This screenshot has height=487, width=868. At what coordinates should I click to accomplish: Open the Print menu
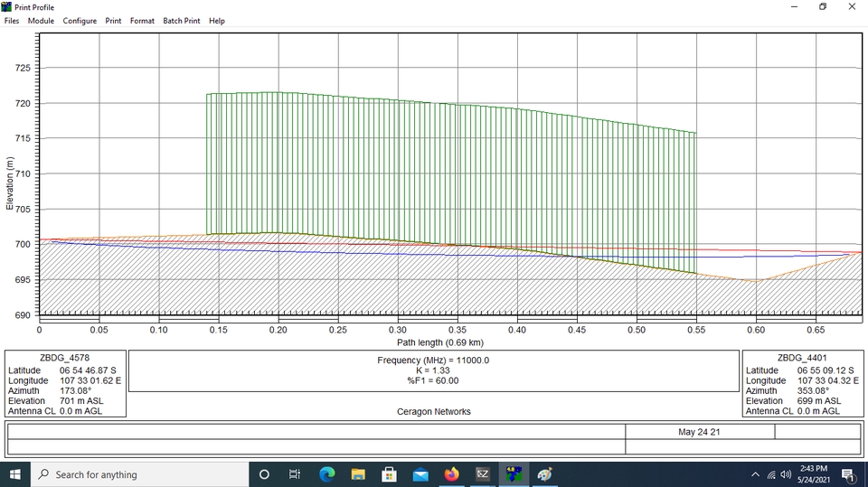click(114, 21)
